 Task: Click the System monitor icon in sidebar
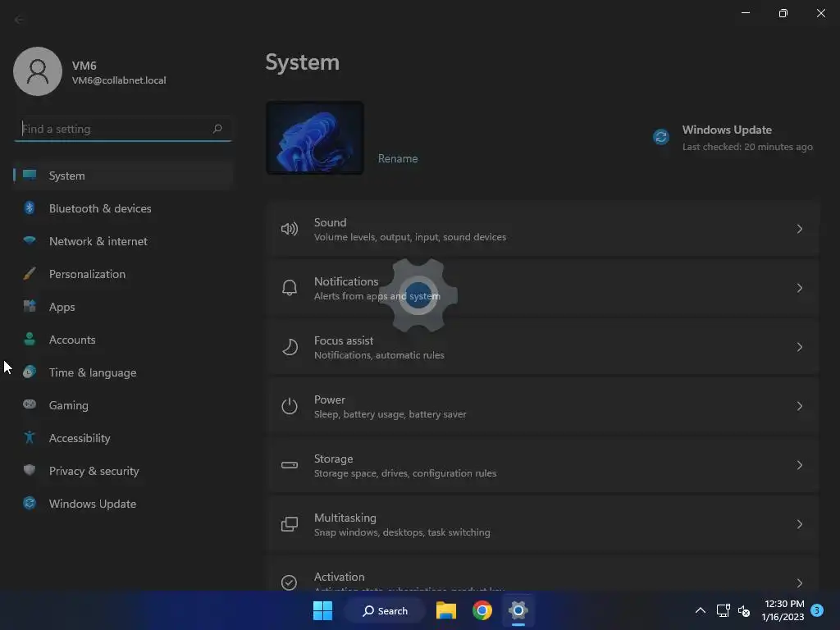[30, 176]
